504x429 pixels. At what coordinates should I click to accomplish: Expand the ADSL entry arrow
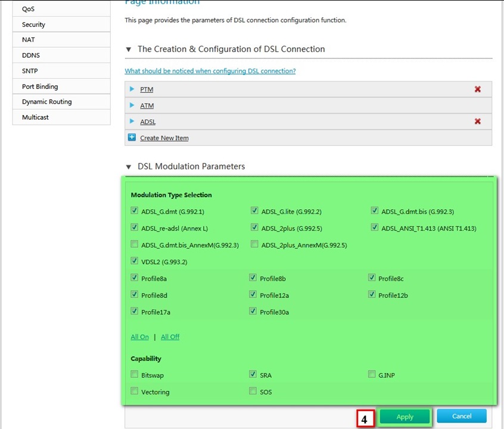[x=132, y=121]
